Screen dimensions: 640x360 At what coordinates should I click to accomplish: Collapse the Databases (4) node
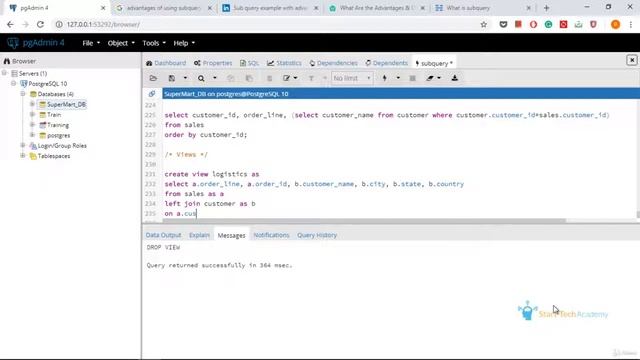[23, 94]
